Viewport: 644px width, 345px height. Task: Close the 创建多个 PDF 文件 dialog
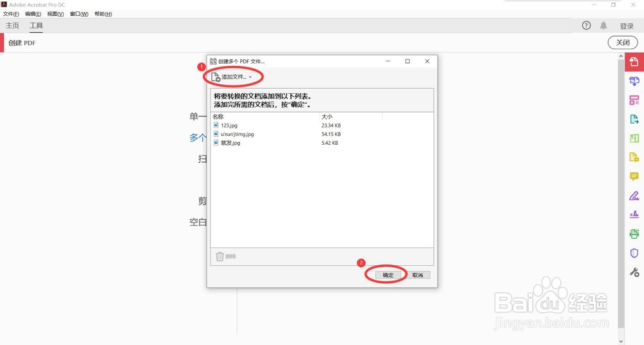pyautogui.click(x=427, y=61)
